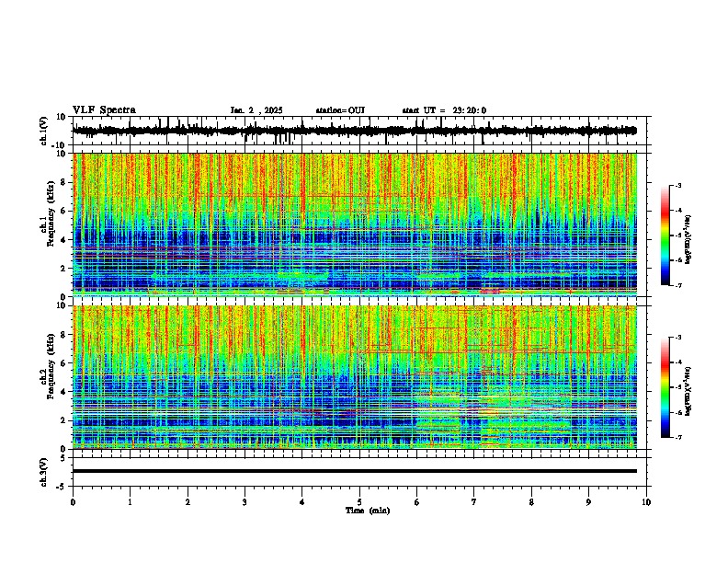728x563 pixels.
Task: Click the "8" kHz tick on ch.1 frequency axis
Action: (x=63, y=182)
